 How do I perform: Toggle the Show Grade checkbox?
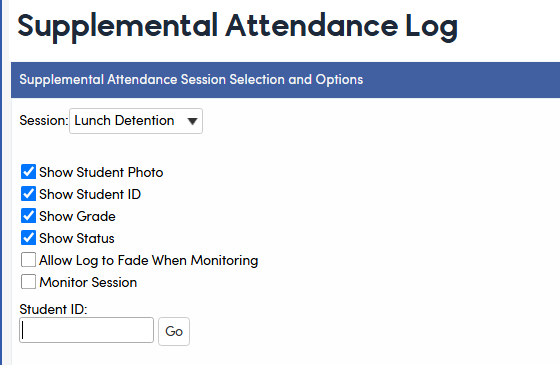pos(28,216)
